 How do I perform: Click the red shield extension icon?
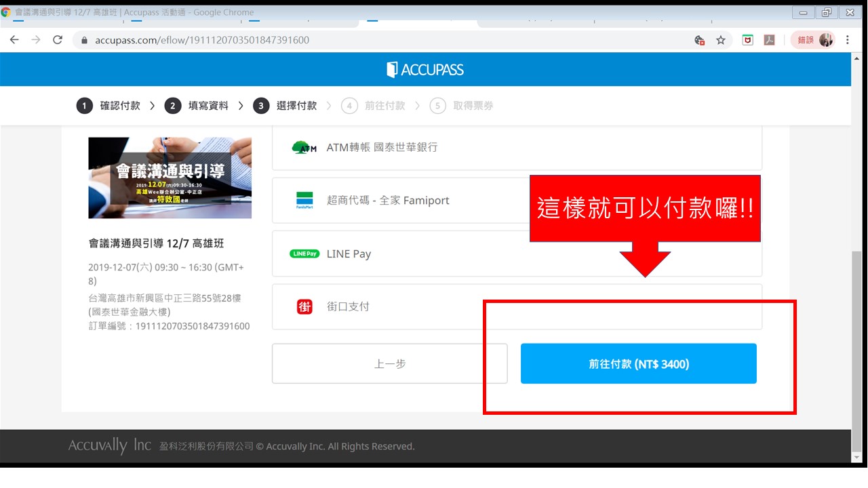[748, 40]
